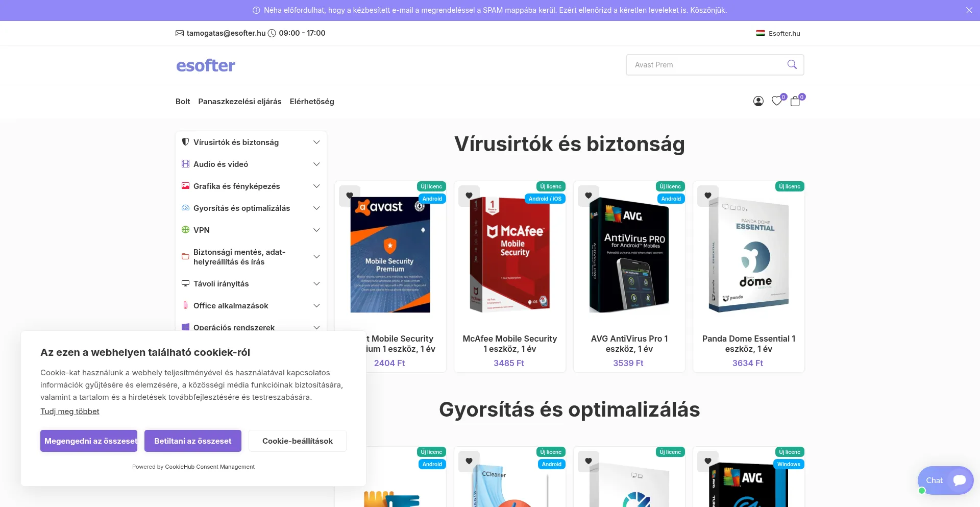Go to the esofter logo homepage

tap(206, 65)
